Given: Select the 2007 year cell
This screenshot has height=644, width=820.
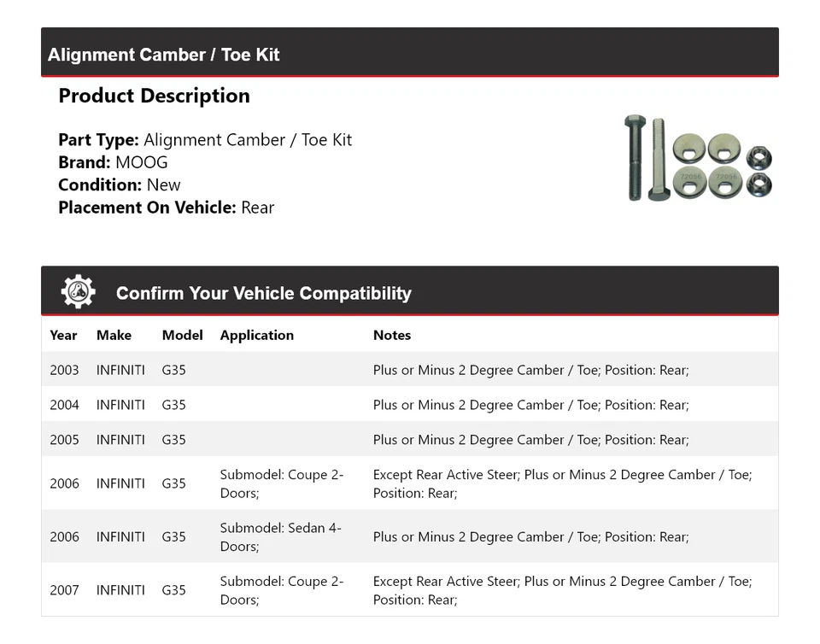Looking at the screenshot, I should pos(64,590).
